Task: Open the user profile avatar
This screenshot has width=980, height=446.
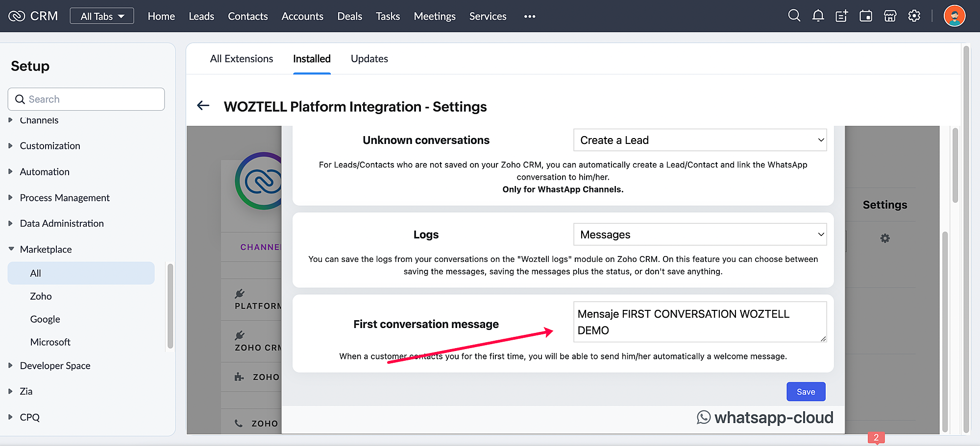Action: point(955,16)
